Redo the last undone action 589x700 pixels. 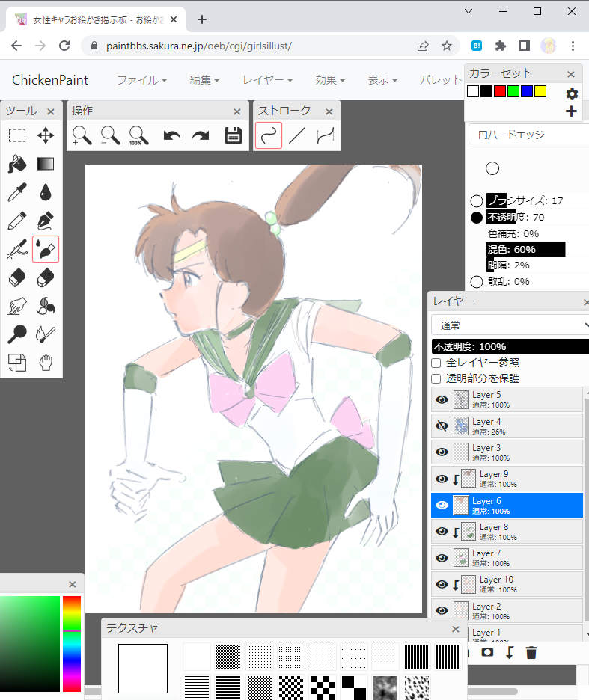[x=201, y=135]
